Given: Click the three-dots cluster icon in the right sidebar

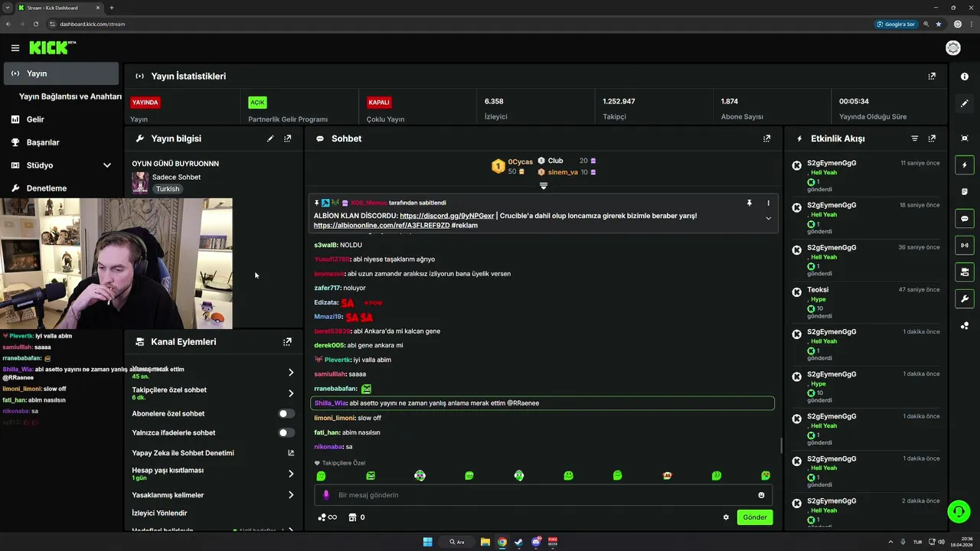Looking at the screenshot, I should 965,326.
